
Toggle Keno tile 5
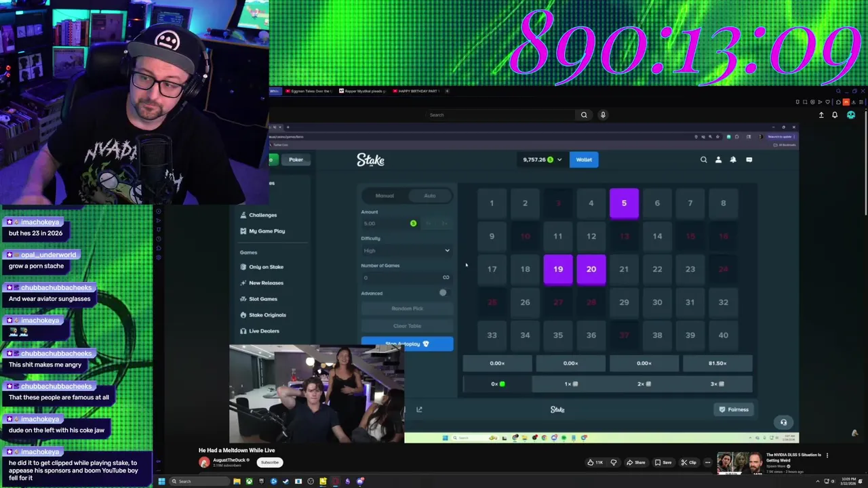tap(624, 203)
